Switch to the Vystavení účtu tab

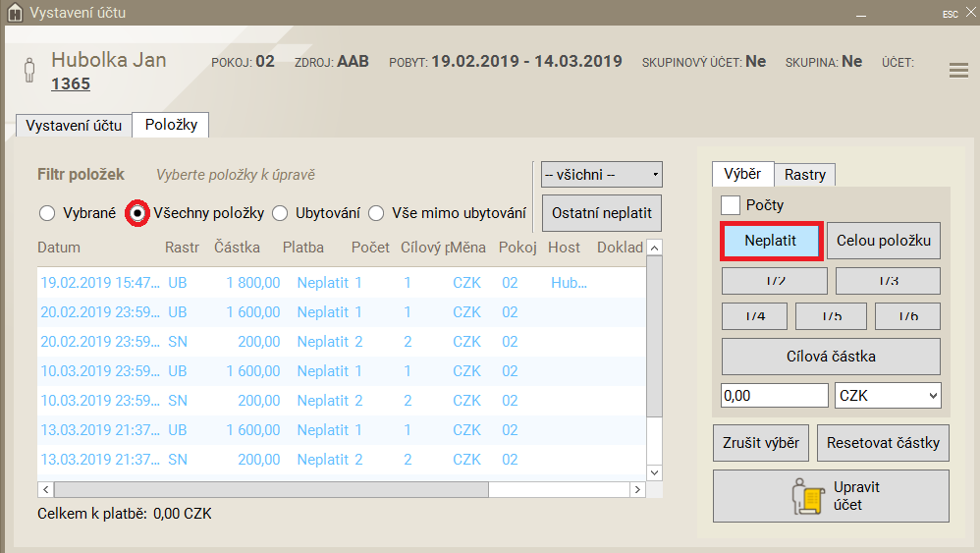click(74, 125)
